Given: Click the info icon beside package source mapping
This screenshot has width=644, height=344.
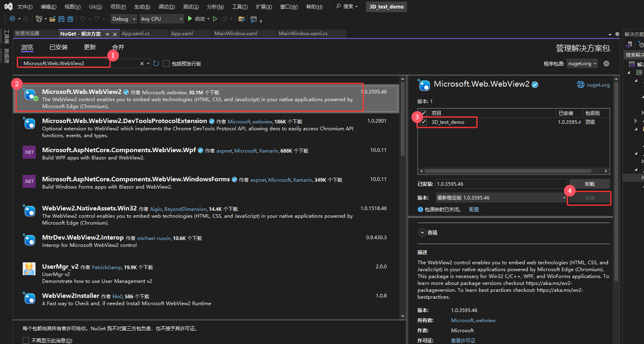Looking at the screenshot, I should tap(420, 210).
